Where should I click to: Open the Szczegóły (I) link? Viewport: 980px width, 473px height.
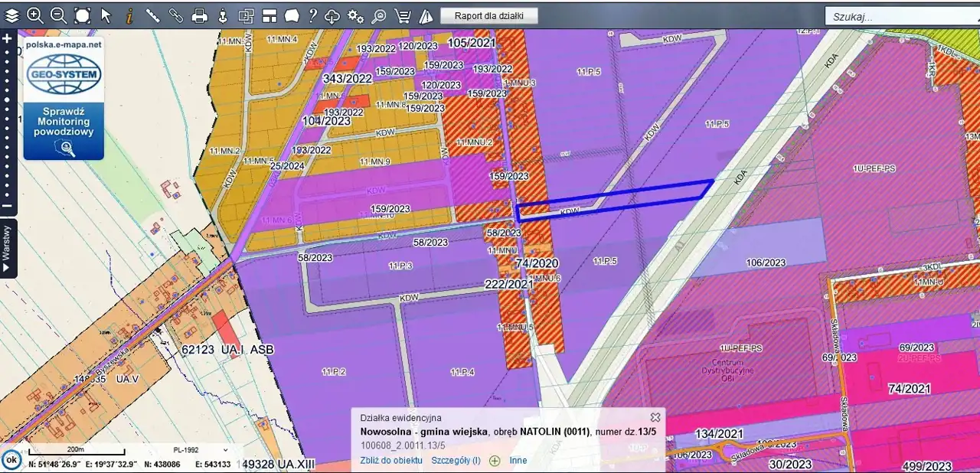[x=456, y=461]
